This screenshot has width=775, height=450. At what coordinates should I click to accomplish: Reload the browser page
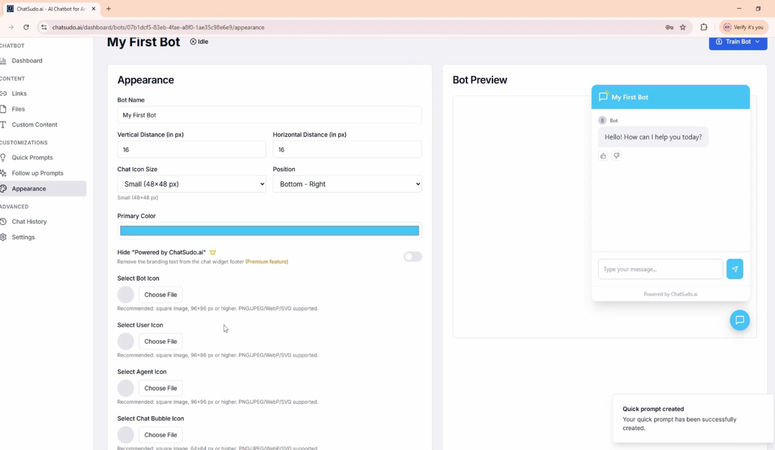pos(26,28)
